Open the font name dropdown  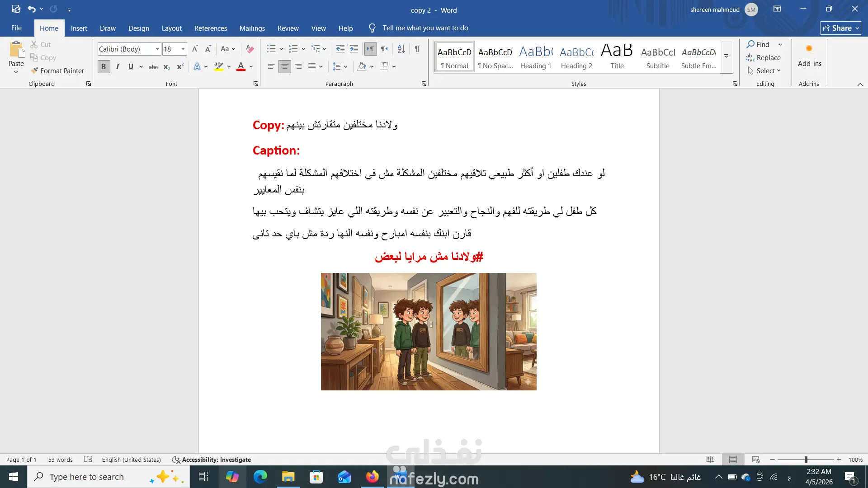[x=157, y=49]
